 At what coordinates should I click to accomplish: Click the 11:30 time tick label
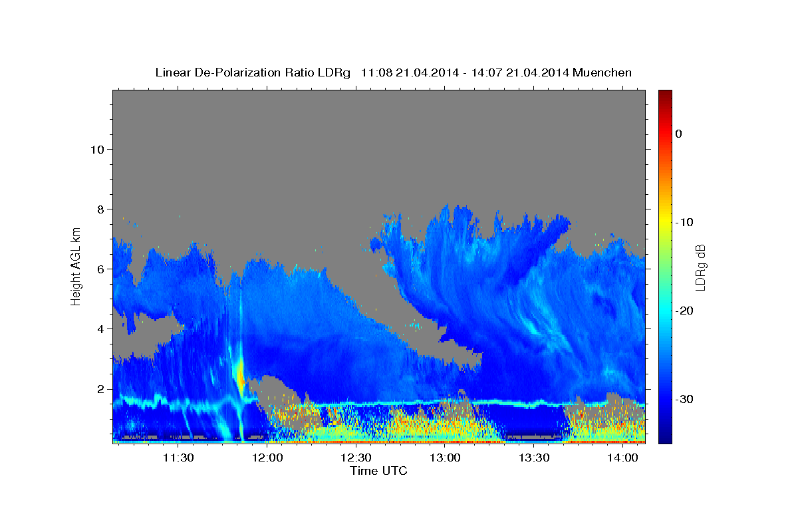(x=179, y=458)
